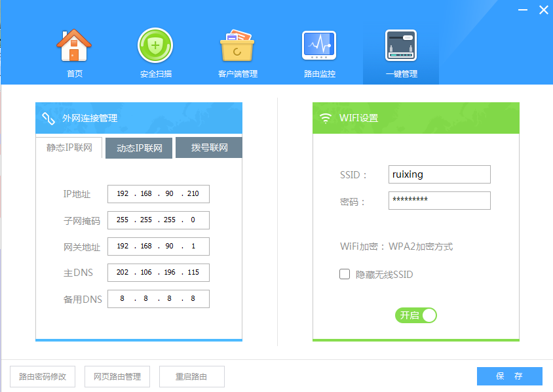Viewport: 553px width, 392px height.
Task: Enable the 隐藏无线SSID checkbox
Action: [x=345, y=275]
